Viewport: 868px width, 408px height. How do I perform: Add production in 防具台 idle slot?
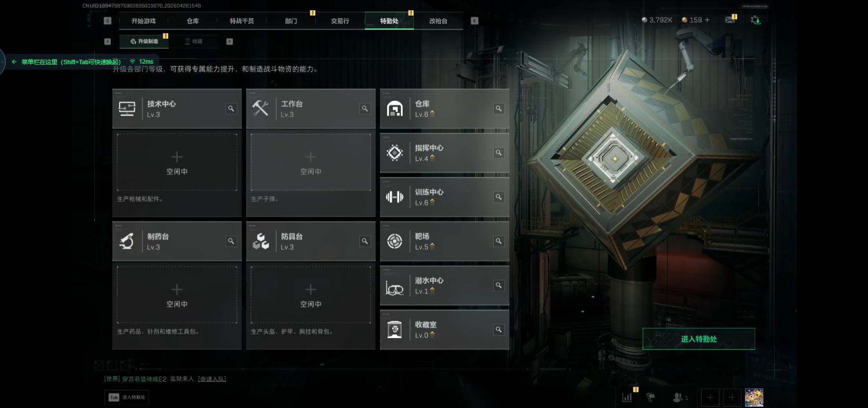click(311, 295)
